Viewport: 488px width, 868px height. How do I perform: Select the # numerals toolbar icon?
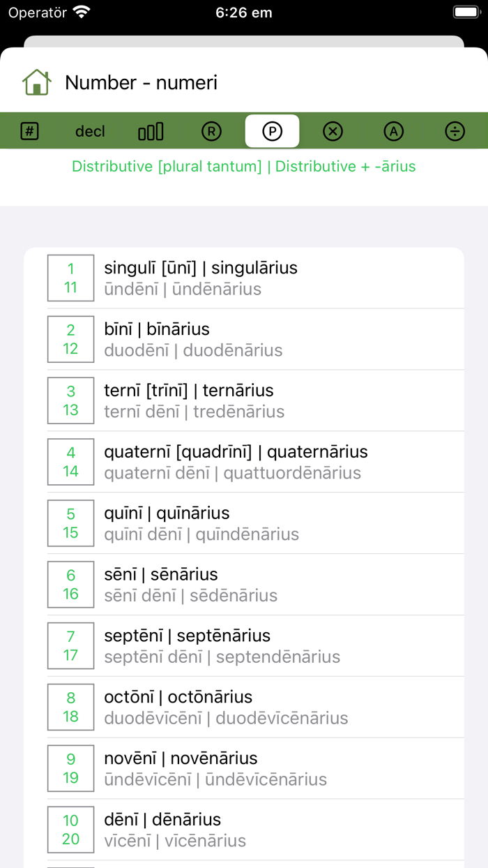(x=29, y=131)
